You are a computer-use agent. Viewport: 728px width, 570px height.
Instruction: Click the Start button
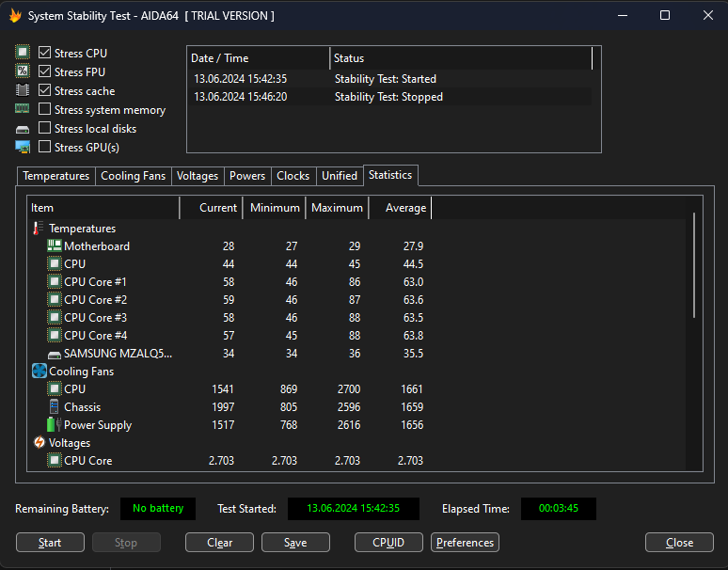click(50, 542)
